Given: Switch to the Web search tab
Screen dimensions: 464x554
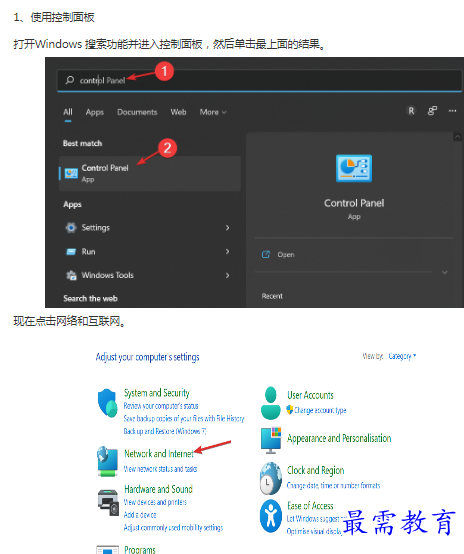Looking at the screenshot, I should click(x=178, y=112).
